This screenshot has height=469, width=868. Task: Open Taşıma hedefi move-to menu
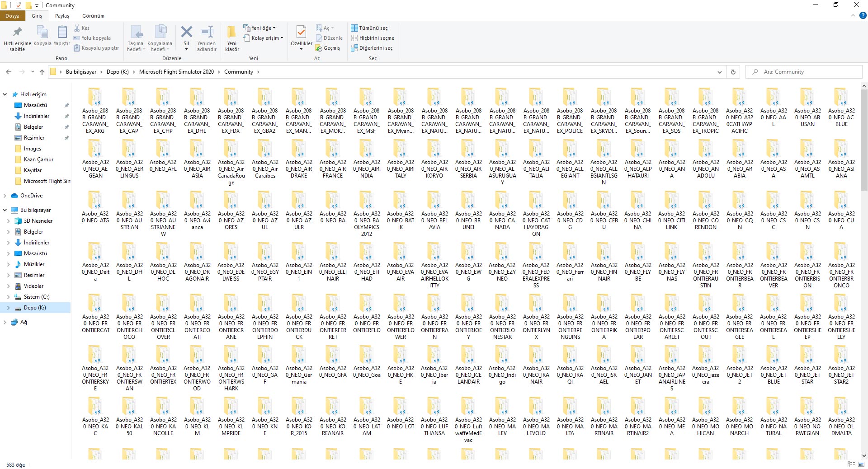click(x=136, y=38)
